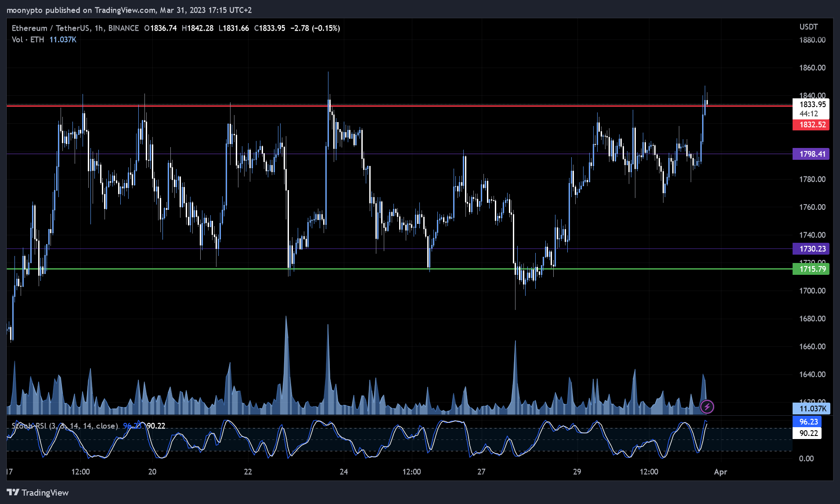840x504 pixels.
Task: Click the high price H1842.28 value
Action: click(198, 28)
